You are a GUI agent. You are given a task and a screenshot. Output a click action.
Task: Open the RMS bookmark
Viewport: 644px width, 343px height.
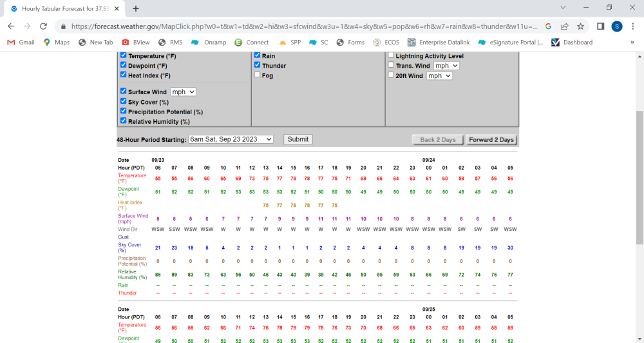(171, 43)
